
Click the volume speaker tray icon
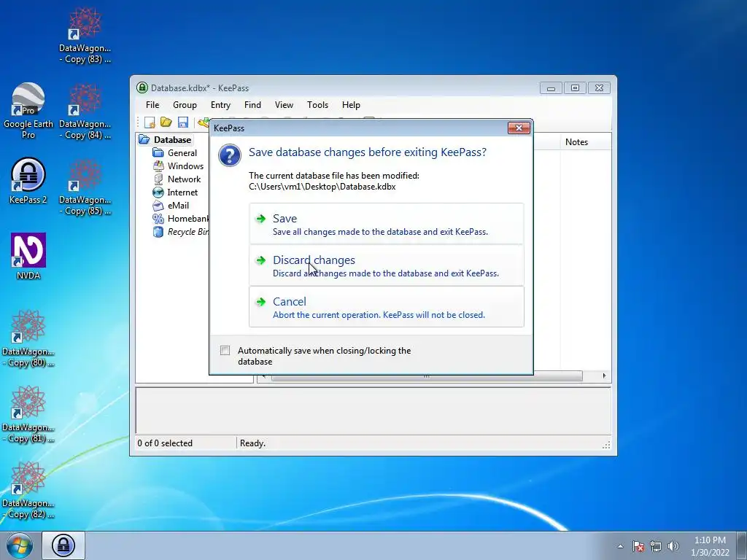(673, 546)
